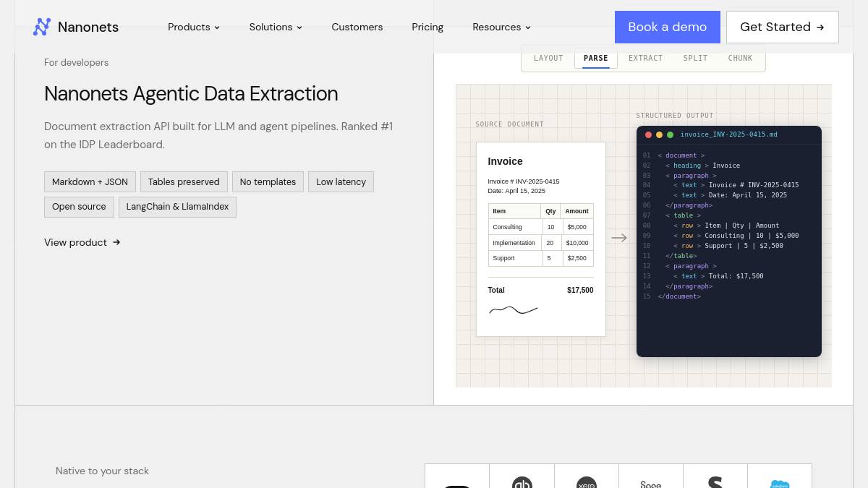Click the $17,500 total on invoice

pyautogui.click(x=580, y=290)
